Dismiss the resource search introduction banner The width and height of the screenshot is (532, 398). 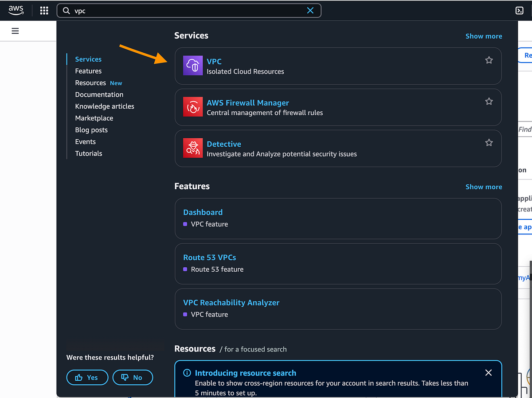click(488, 373)
